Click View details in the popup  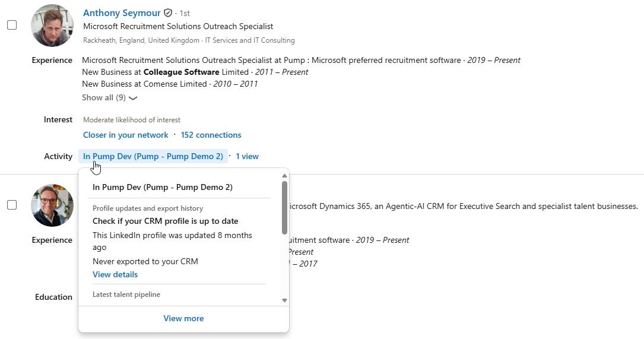point(115,274)
